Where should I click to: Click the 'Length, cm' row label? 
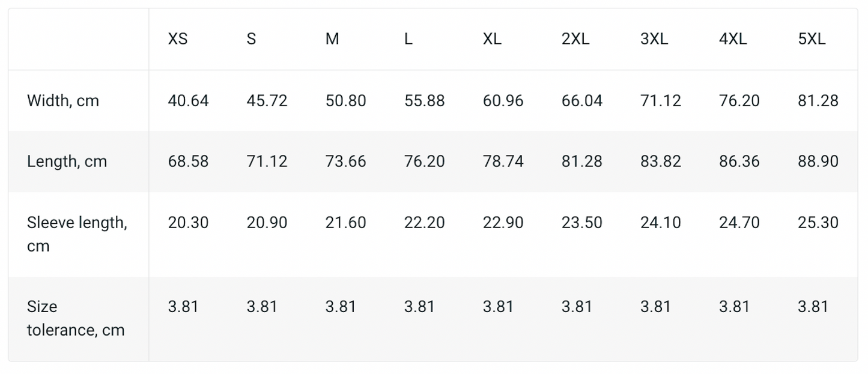point(67,161)
